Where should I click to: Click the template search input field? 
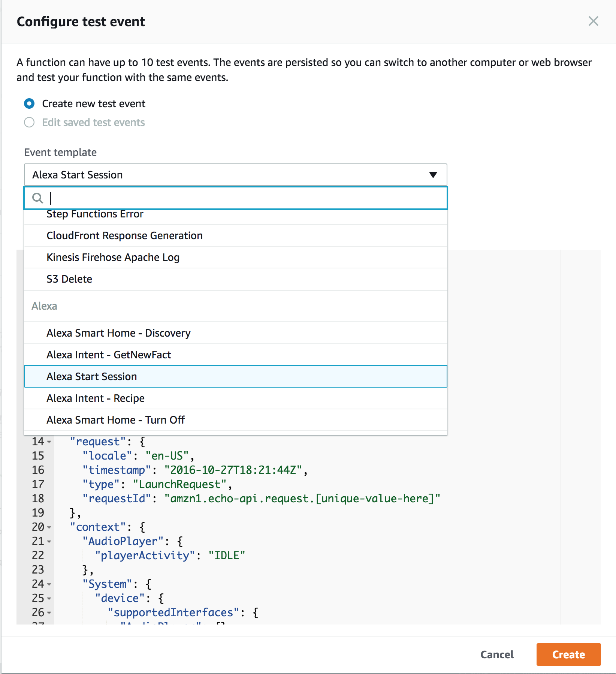point(236,198)
